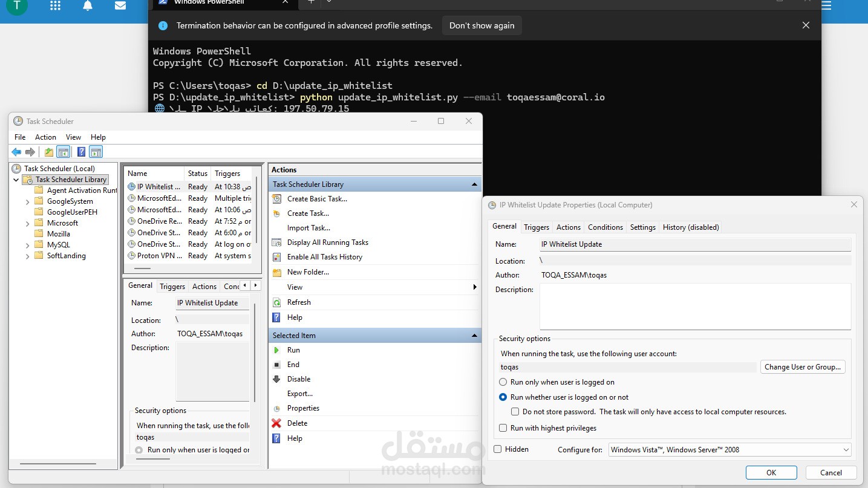Switch to the Conditions tab in Properties dialog
Viewport: 868px width, 488px height.
(x=605, y=227)
